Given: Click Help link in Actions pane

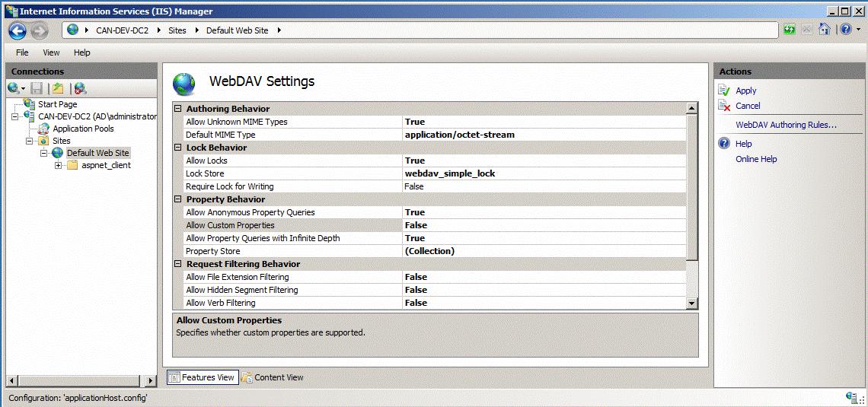Looking at the screenshot, I should pyautogui.click(x=743, y=144).
